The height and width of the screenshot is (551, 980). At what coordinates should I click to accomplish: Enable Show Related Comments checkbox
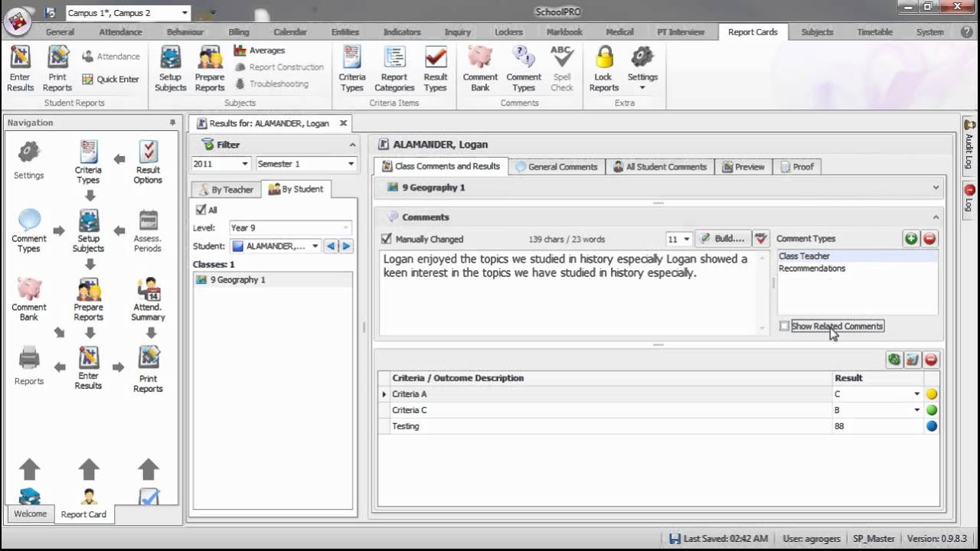pos(784,326)
